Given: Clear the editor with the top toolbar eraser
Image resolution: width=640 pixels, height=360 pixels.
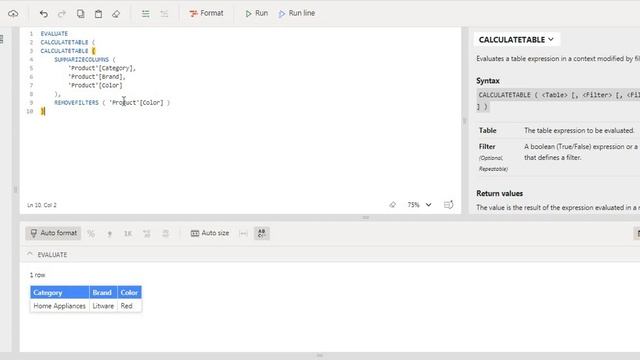Looking at the screenshot, I should (116, 13).
